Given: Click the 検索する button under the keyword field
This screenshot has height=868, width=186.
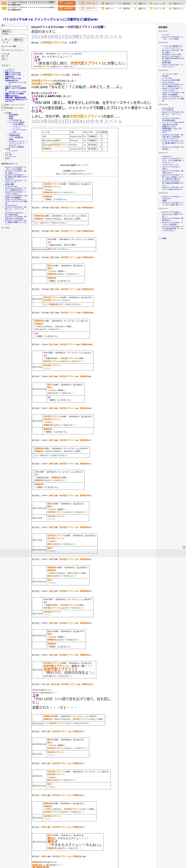Looking at the screenshot, I should (6, 31).
